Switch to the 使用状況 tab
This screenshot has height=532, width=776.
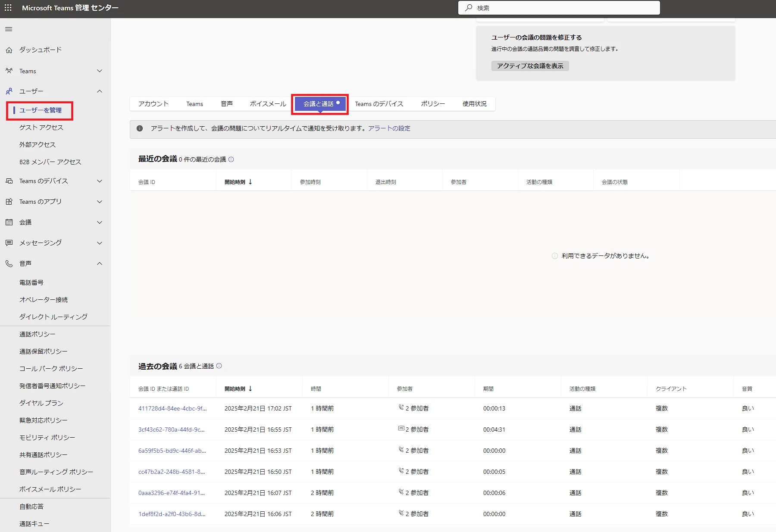point(475,104)
